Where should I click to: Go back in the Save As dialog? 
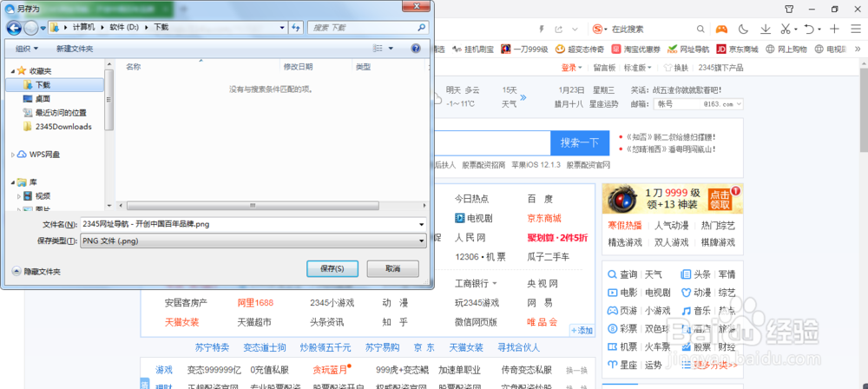coord(14,28)
